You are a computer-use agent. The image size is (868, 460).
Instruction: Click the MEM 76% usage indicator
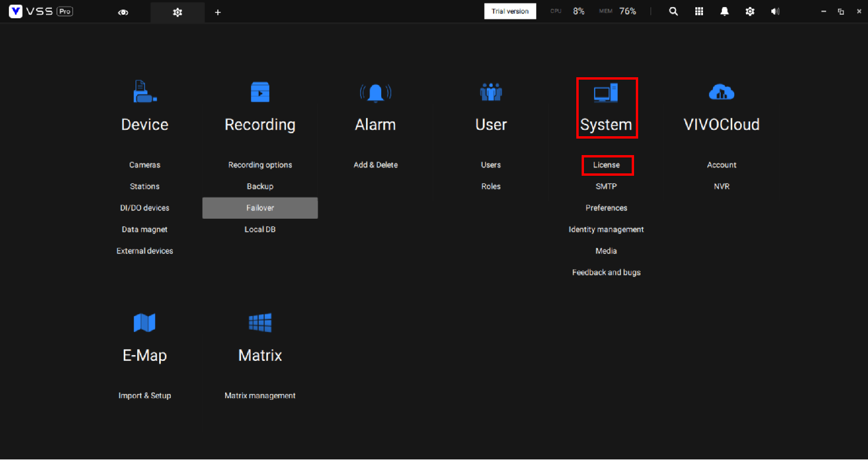[618, 11]
